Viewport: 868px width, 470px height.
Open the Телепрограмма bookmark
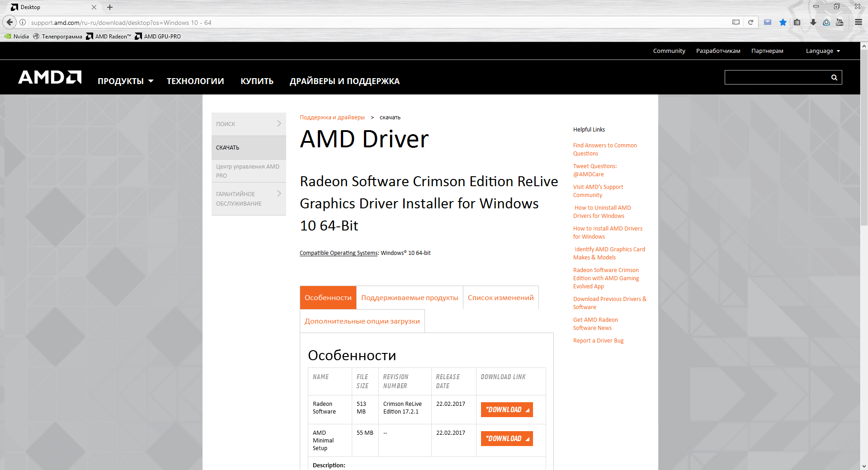(57, 37)
